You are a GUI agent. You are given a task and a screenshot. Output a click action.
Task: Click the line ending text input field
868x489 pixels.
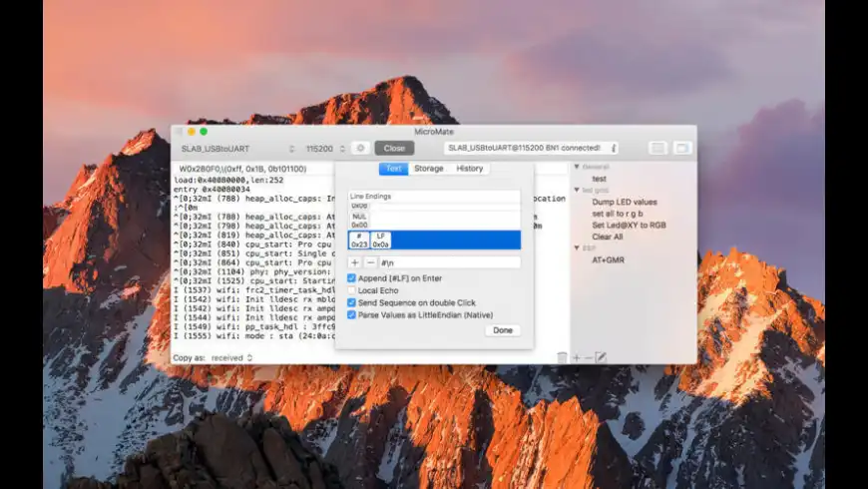(x=448, y=262)
